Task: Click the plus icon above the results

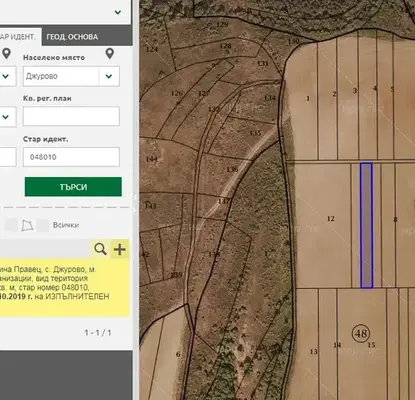Action: click(x=120, y=249)
